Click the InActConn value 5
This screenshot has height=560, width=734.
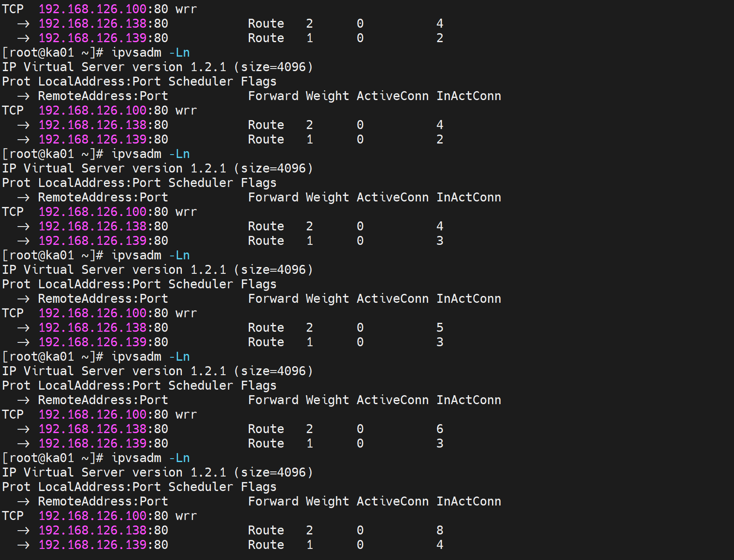440,327
